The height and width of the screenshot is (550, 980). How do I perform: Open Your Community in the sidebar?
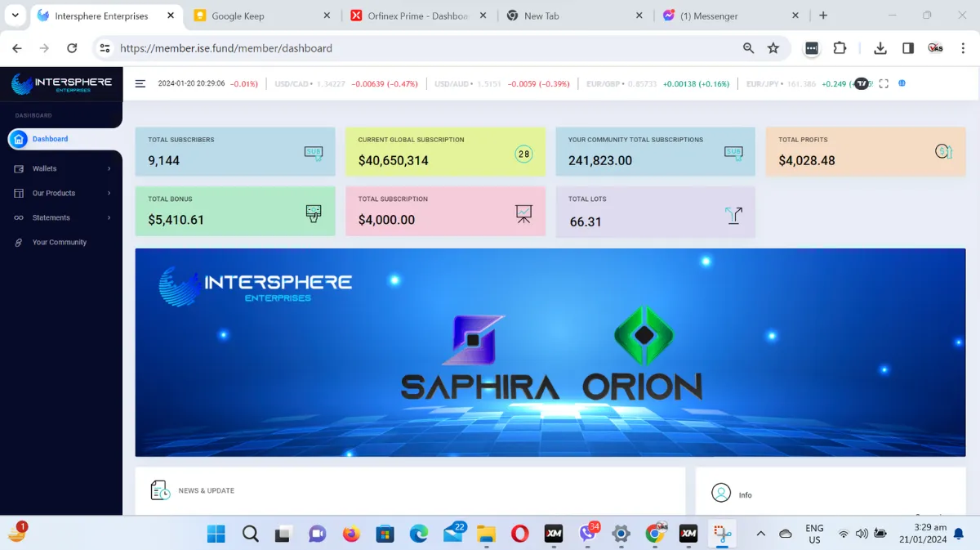(59, 243)
